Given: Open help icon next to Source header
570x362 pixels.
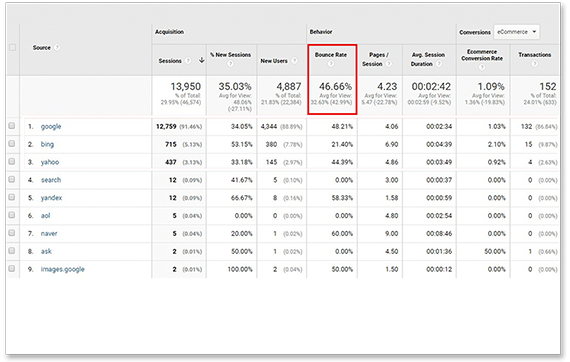Looking at the screenshot, I should (57, 48).
